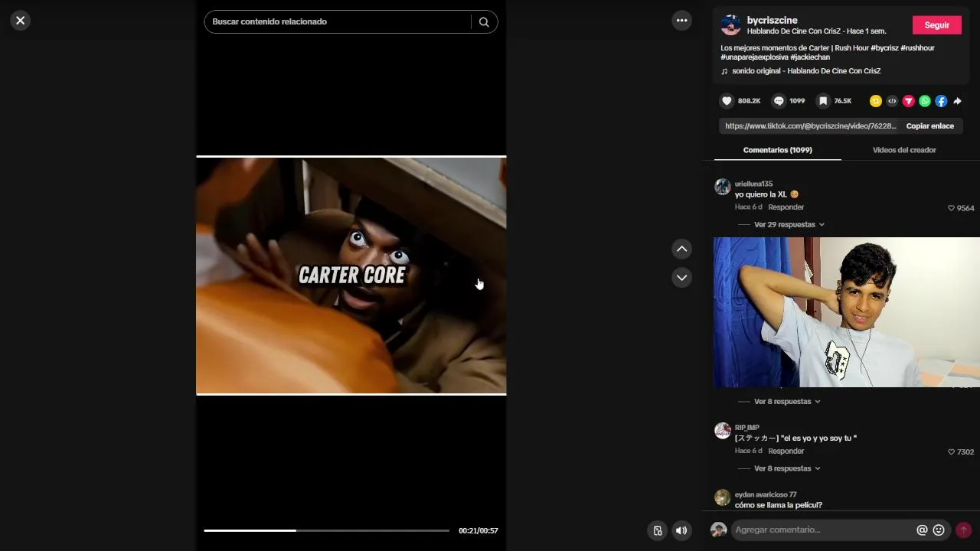980x551 pixels.
Task: Open the #bycrisz hashtag
Action: (x=884, y=48)
